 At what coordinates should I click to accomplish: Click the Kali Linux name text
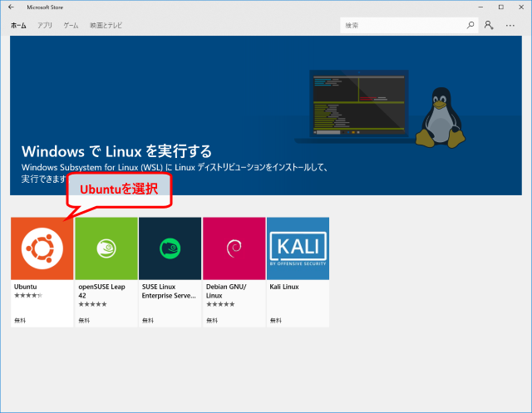(x=284, y=287)
